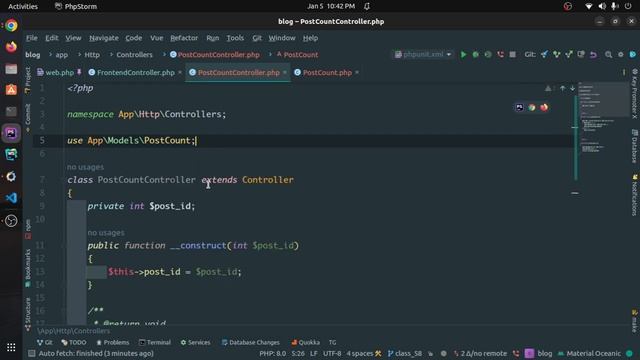Toggle the status bar lock for read-only

(430, 353)
